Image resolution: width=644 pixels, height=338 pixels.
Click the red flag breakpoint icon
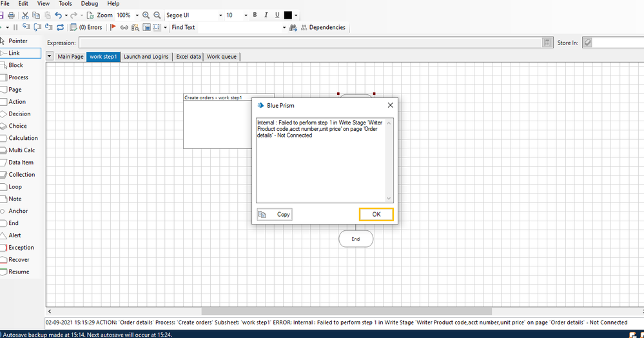pyautogui.click(x=113, y=27)
